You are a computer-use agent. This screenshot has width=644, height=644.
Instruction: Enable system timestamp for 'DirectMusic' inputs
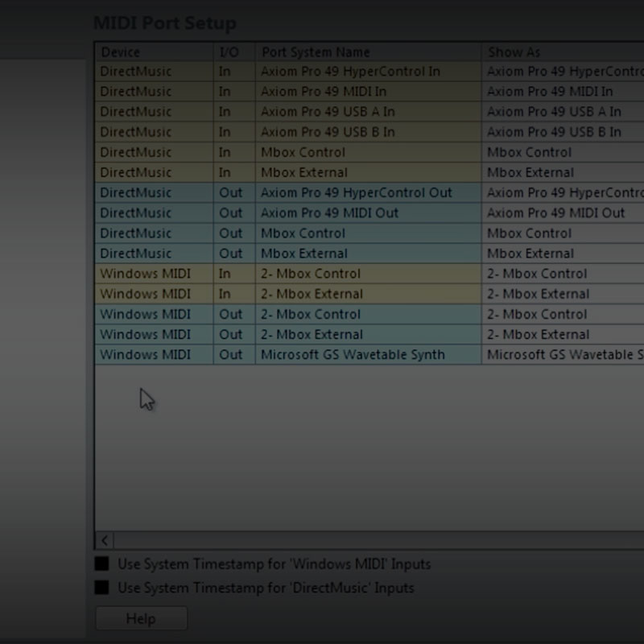coord(102,588)
